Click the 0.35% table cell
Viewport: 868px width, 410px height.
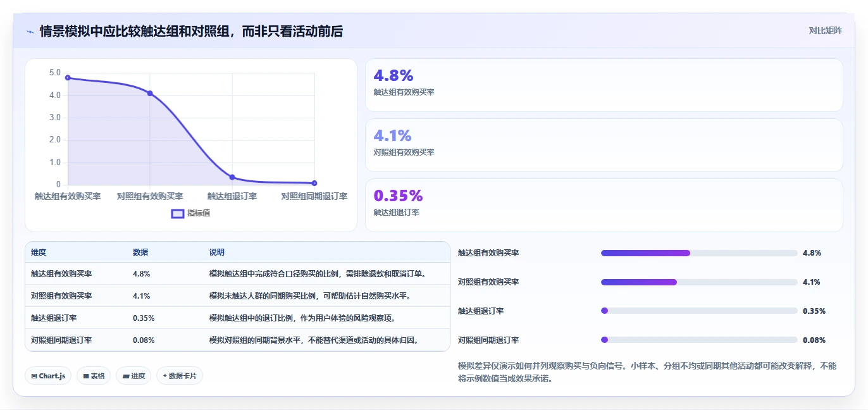tap(144, 318)
